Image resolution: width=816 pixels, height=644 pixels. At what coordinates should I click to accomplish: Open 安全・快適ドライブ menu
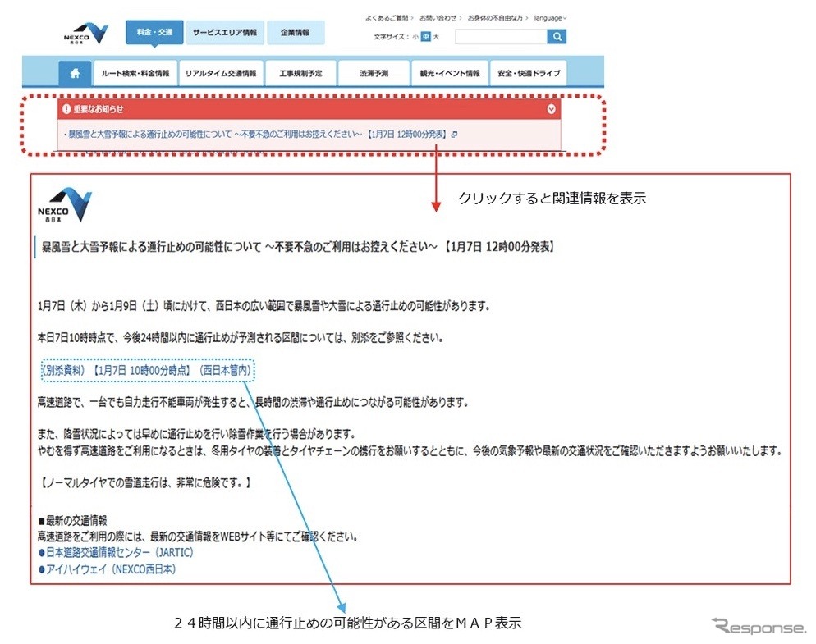point(528,73)
